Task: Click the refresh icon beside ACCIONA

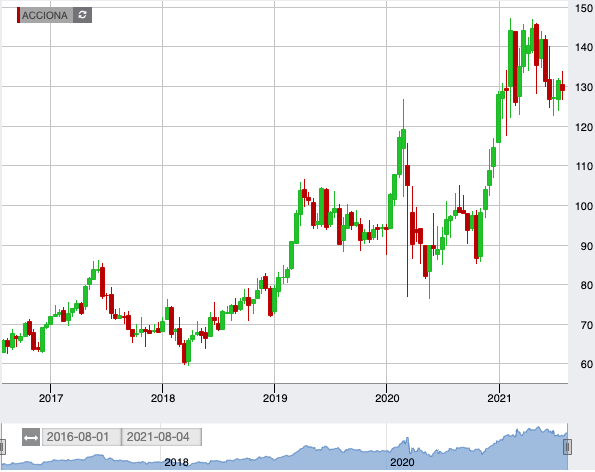Action: [x=82, y=15]
